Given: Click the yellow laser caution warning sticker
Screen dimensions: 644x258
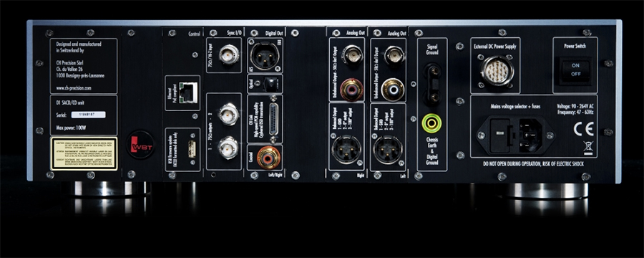Looking at the screenshot, I should click(x=84, y=154).
